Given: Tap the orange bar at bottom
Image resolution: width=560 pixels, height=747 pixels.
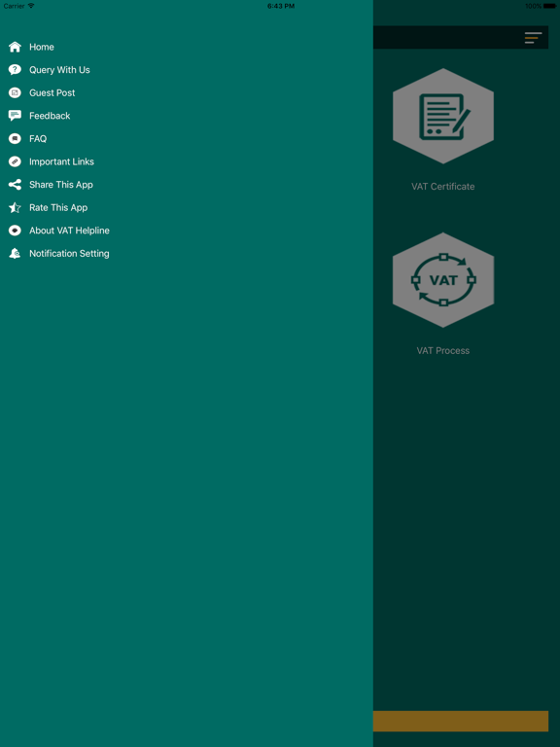Looking at the screenshot, I should point(461,721).
